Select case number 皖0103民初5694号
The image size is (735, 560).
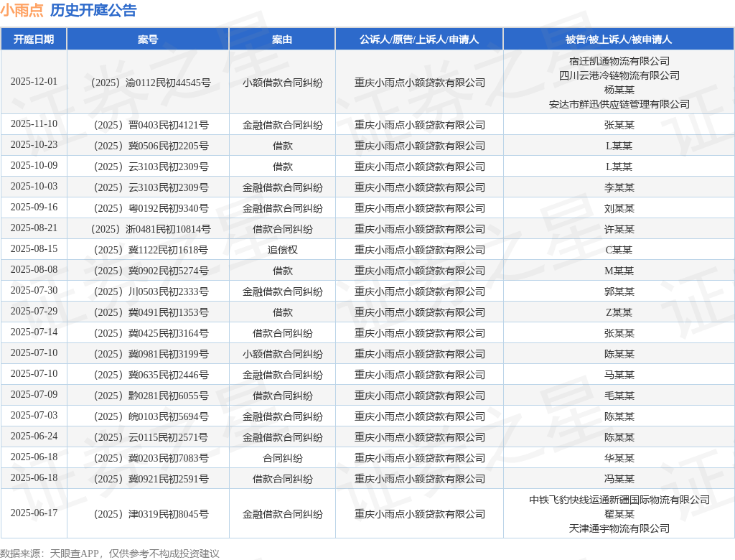click(x=151, y=416)
